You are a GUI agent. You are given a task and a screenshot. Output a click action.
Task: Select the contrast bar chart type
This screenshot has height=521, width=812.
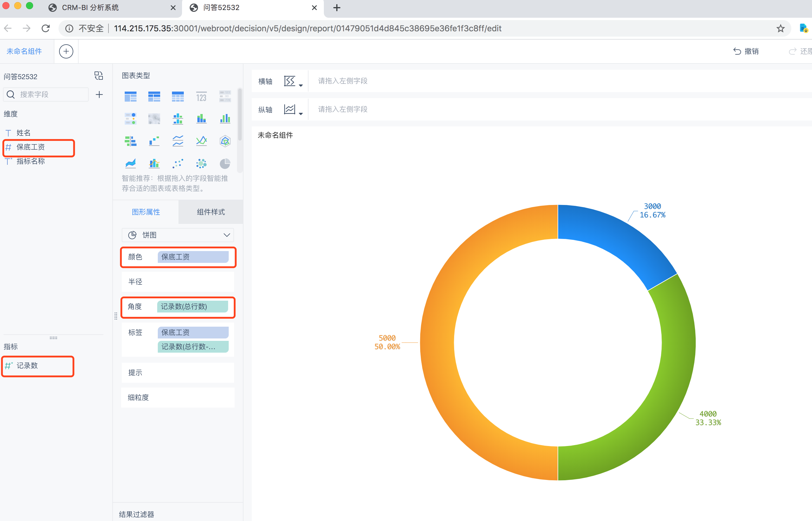pyautogui.click(x=130, y=141)
